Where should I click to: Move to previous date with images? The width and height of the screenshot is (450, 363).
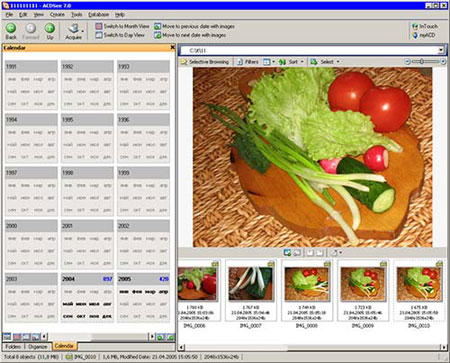pos(194,26)
